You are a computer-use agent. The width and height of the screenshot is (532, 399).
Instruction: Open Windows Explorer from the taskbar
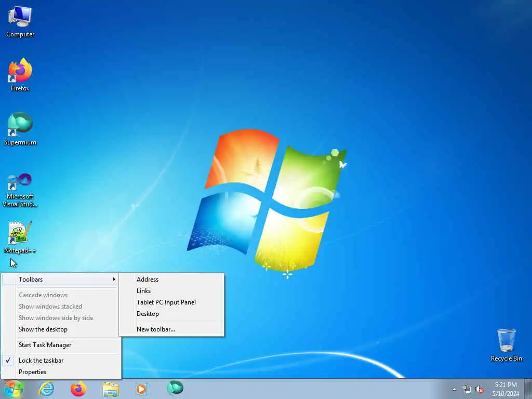point(111,389)
